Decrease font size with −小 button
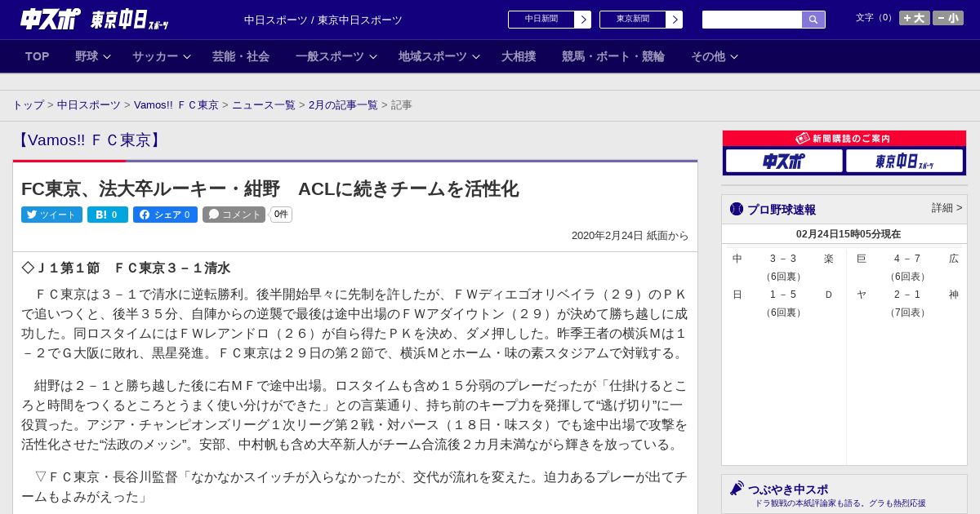Screen dimensions: 980x514 [948, 18]
